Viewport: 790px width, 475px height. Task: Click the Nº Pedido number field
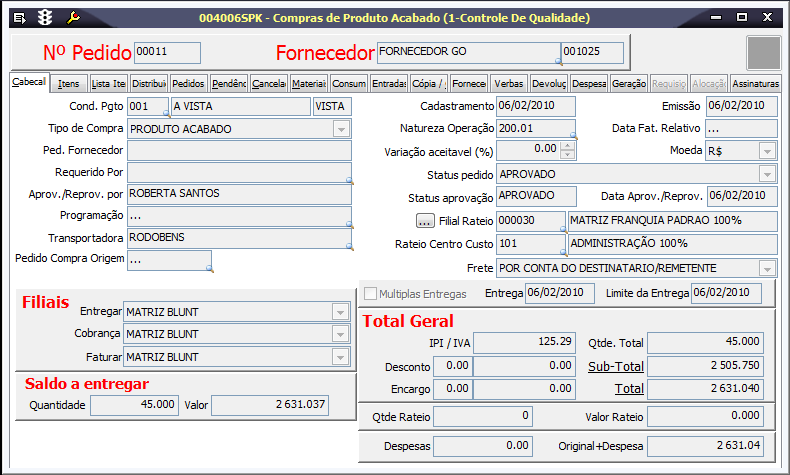coord(167,52)
